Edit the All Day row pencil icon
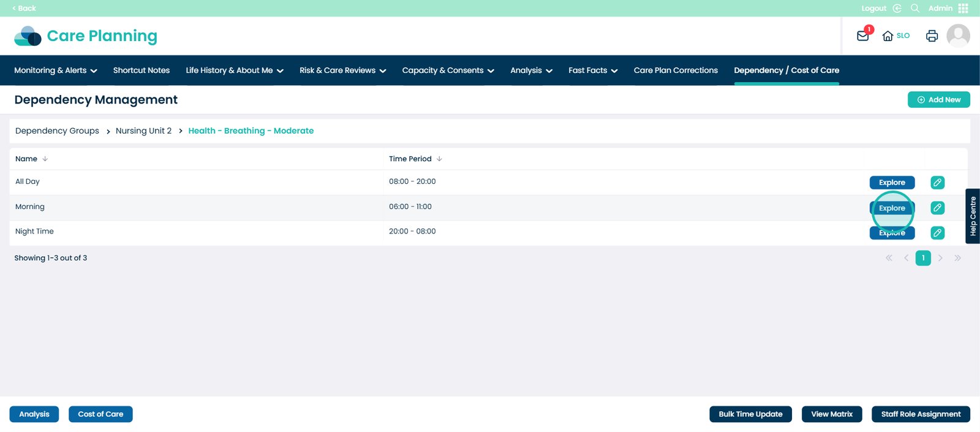Screen dimensions: 980x432 (x=937, y=183)
